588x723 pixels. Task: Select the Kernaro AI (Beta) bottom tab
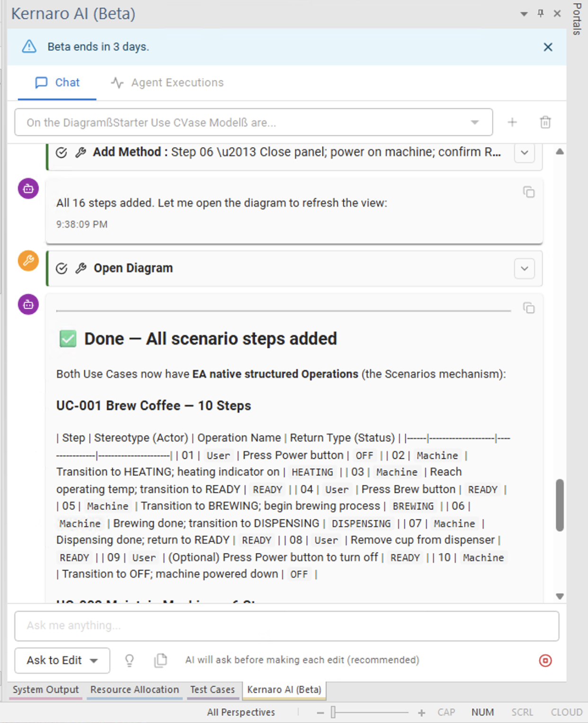(x=284, y=690)
